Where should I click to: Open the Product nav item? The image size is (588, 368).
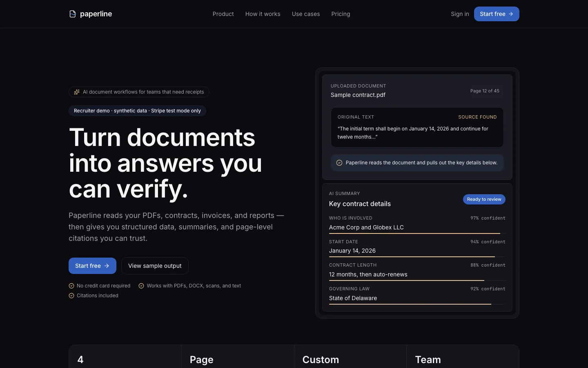223,14
